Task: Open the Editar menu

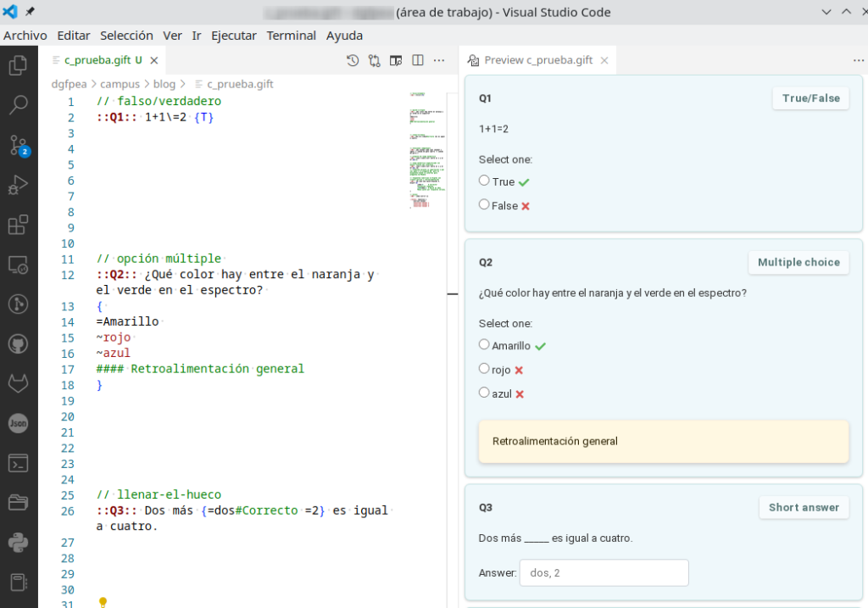Action: click(74, 36)
